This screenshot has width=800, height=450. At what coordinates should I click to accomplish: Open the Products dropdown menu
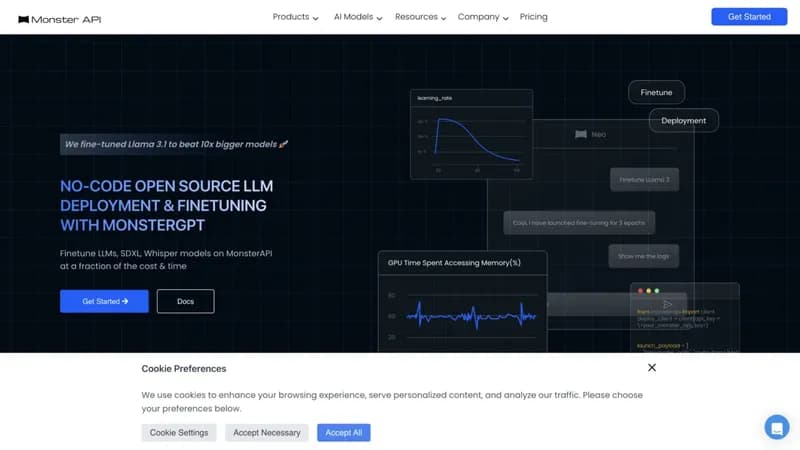[295, 17]
